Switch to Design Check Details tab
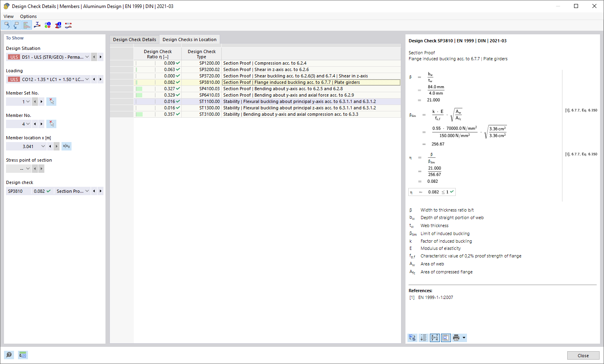Screen dimensions: 604x364 (x=135, y=40)
